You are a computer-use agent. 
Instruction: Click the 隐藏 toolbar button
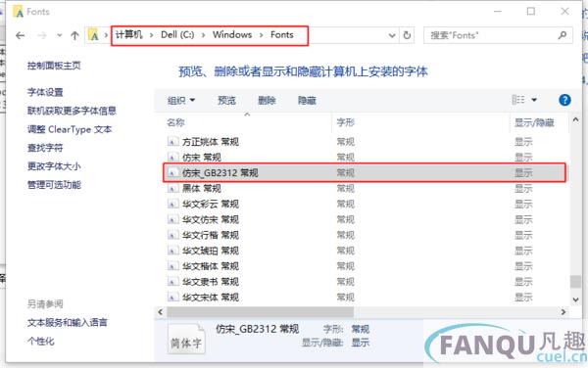307,101
